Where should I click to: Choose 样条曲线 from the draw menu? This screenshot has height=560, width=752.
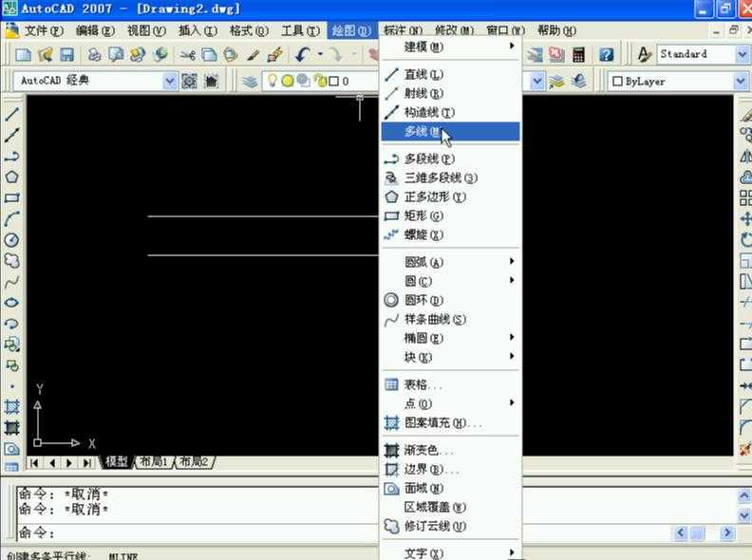pos(450,319)
